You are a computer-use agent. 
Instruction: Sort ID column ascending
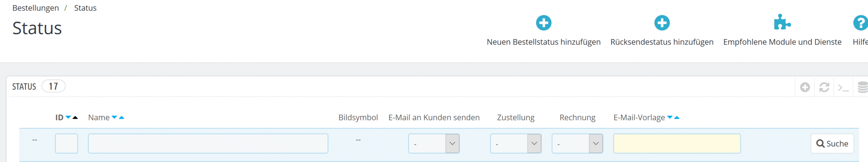coord(75,118)
